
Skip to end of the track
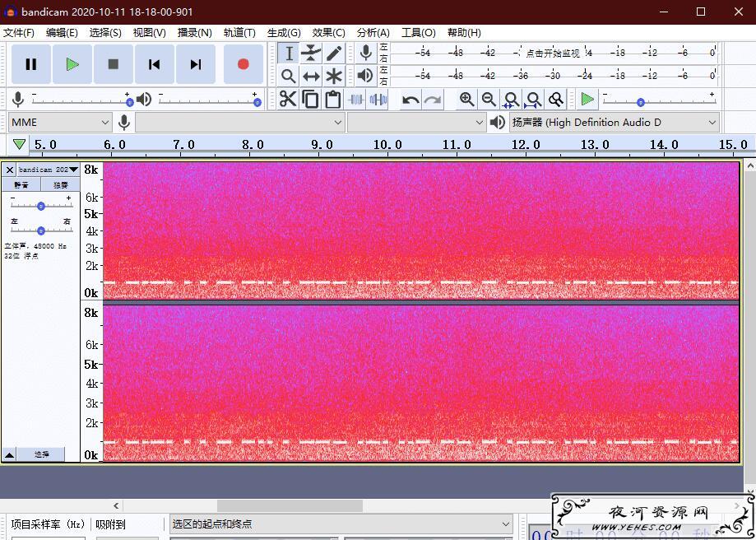[196, 64]
